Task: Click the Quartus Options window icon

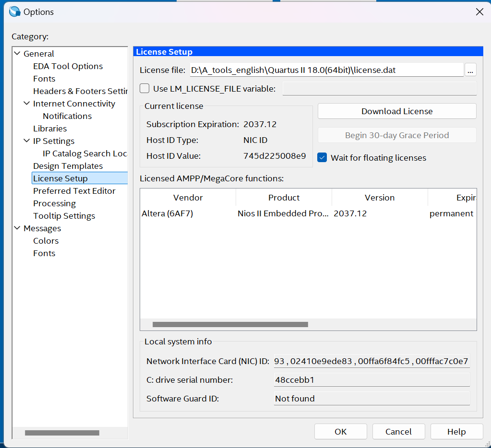Action: [15, 12]
